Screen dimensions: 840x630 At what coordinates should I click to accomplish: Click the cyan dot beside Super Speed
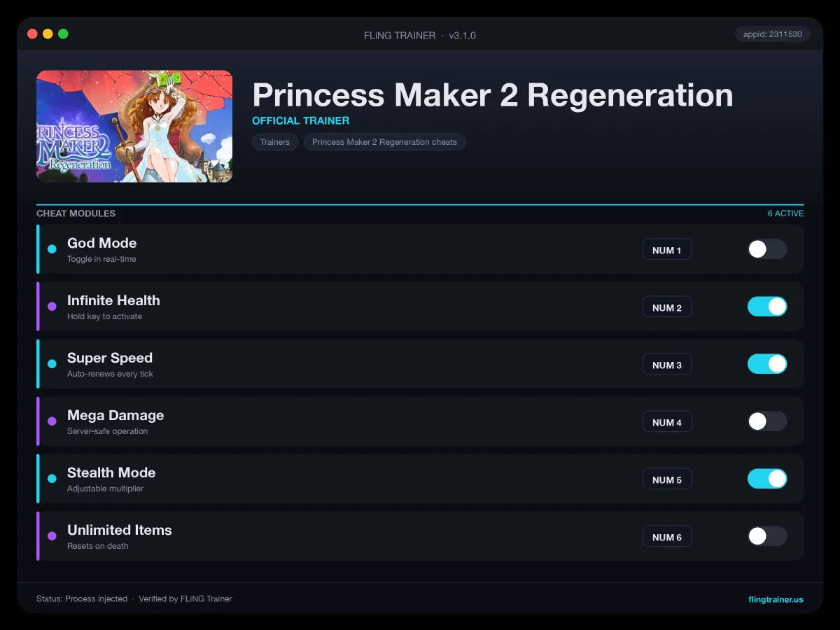[52, 364]
